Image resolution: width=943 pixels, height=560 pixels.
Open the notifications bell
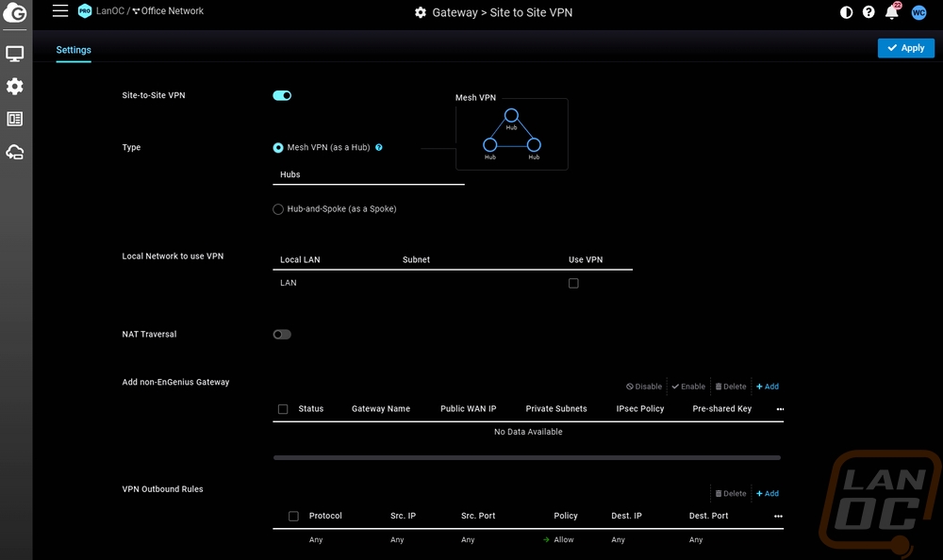892,11
